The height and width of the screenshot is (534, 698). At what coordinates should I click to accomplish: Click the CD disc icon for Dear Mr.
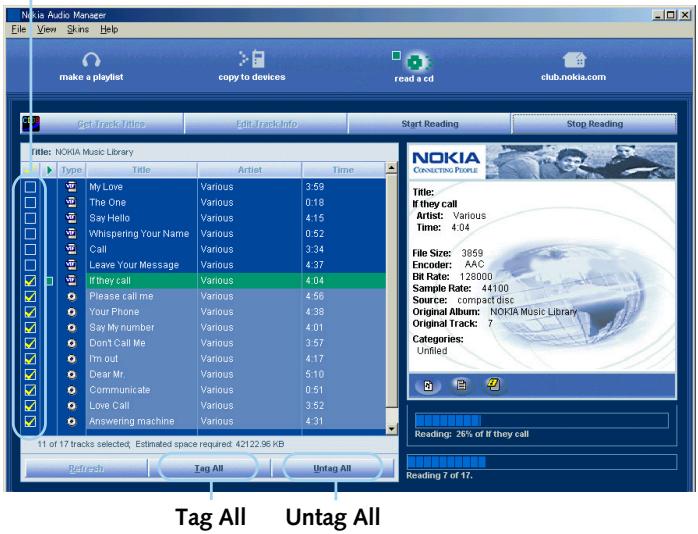71,374
